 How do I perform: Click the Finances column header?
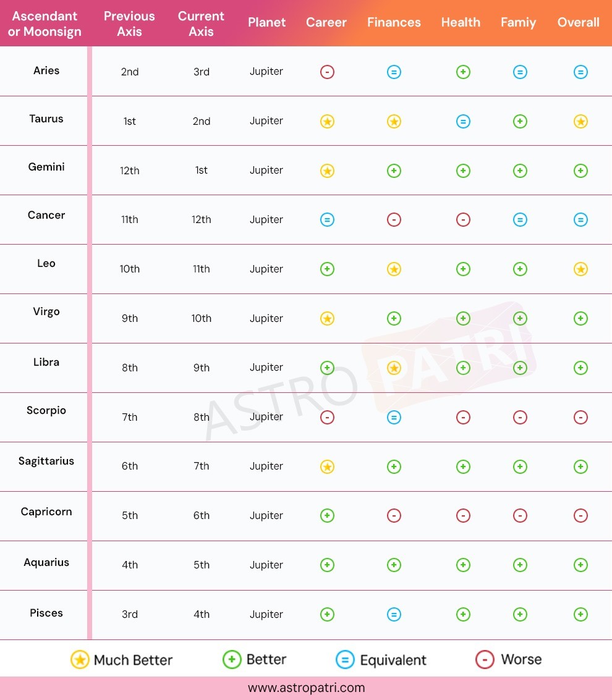coord(394,22)
